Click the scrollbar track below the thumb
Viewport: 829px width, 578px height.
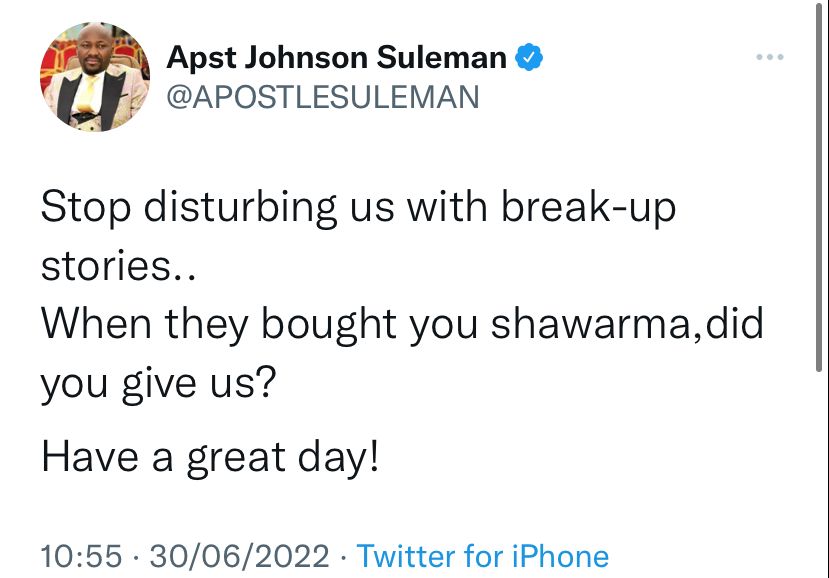(x=818, y=476)
